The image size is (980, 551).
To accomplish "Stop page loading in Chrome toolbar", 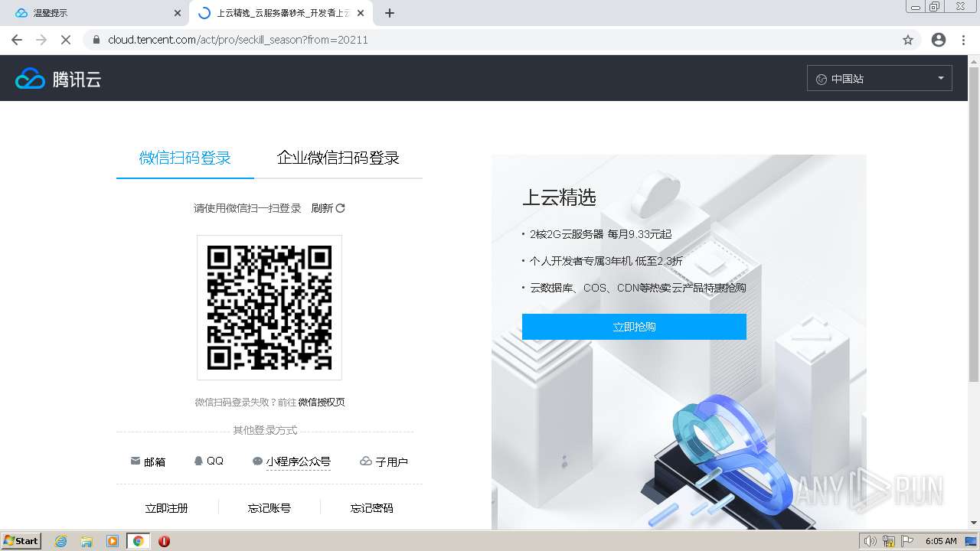I will [66, 40].
